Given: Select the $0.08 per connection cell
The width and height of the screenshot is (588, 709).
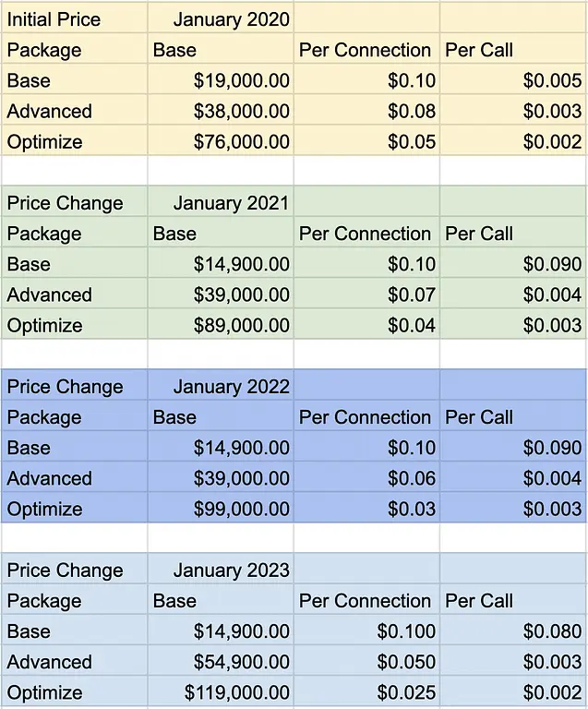Looking at the screenshot, I should click(411, 111).
